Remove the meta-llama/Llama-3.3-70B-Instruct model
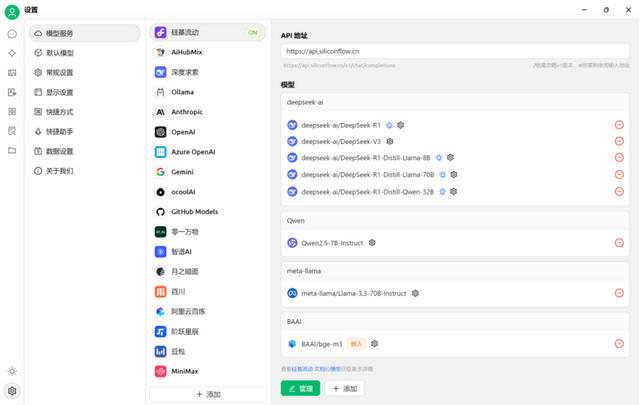The height and width of the screenshot is (405, 640). tap(619, 293)
